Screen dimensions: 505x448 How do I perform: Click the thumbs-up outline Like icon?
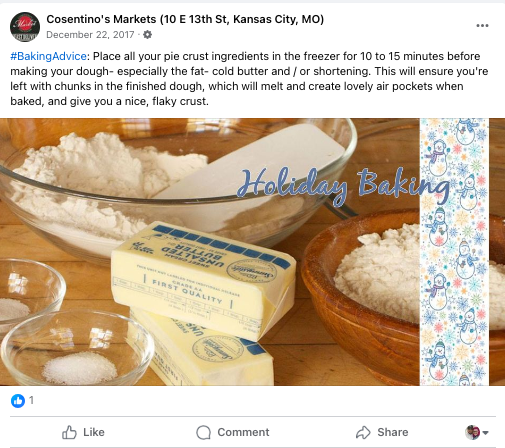69,432
